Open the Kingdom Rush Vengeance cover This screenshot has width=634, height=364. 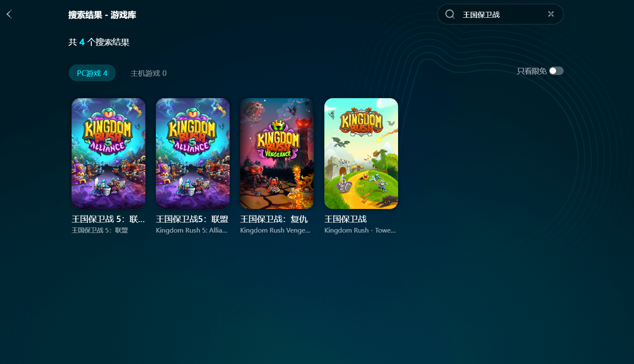pos(277,153)
